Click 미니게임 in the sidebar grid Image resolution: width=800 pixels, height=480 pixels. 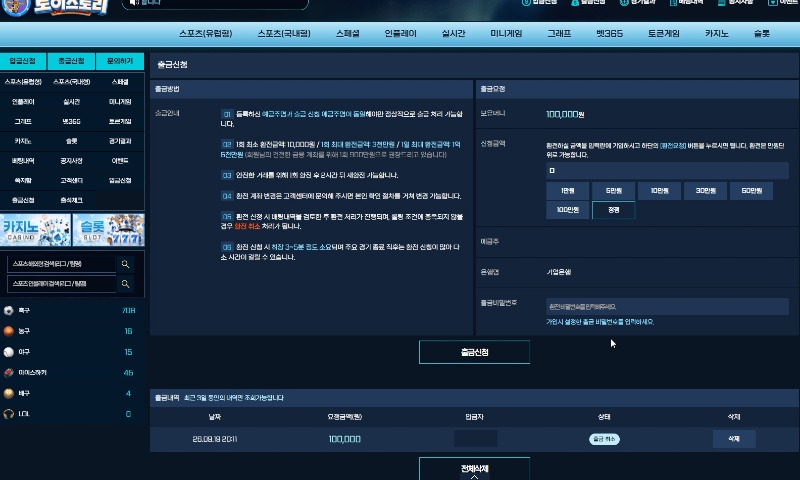coord(120,102)
